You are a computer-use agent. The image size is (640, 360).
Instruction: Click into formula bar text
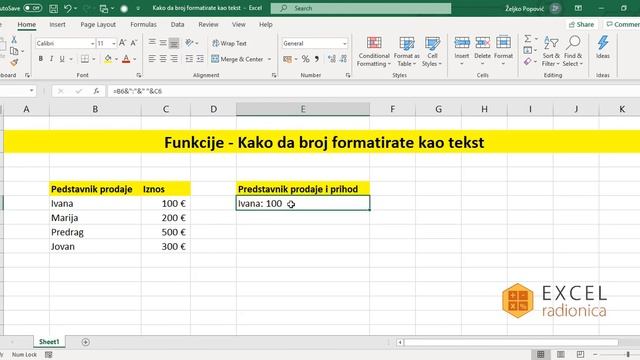click(x=137, y=91)
